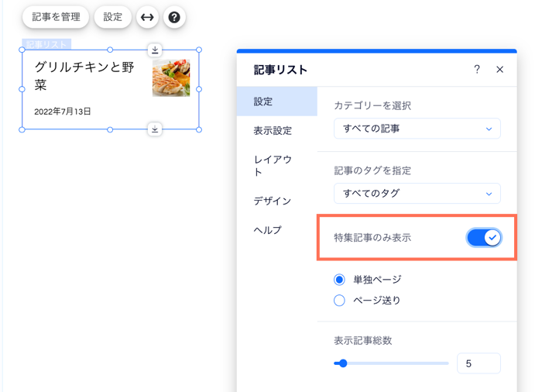
Task: Click the panel's question mark help icon
Action: [477, 70]
